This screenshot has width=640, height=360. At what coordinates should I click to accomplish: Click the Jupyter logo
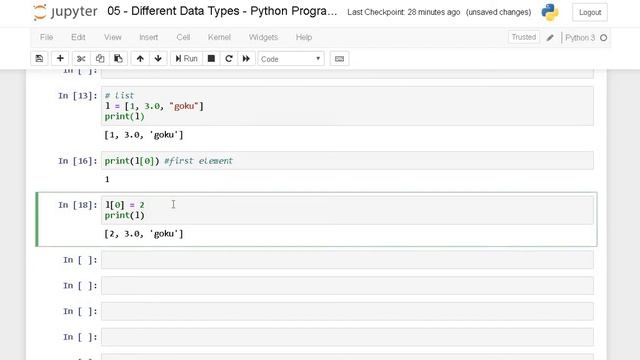point(65,12)
